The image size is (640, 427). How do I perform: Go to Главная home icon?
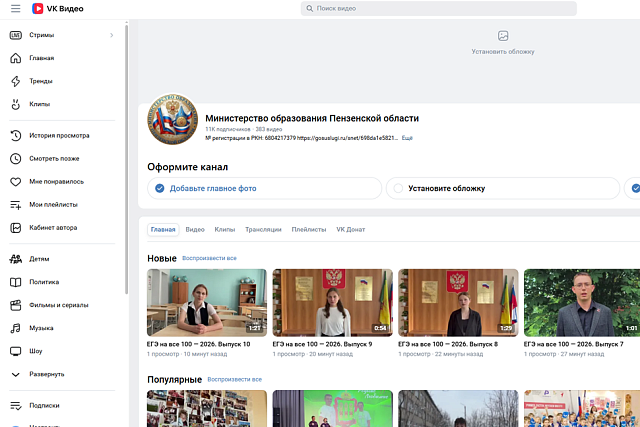point(16,58)
